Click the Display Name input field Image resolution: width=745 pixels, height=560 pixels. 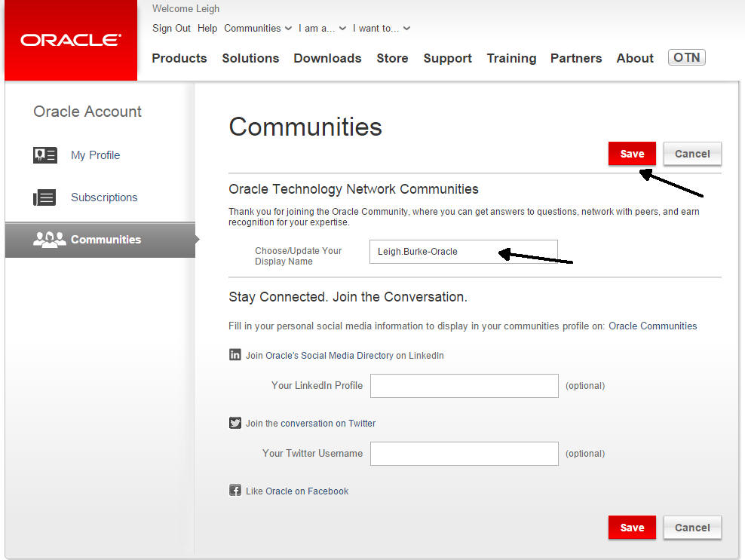tap(464, 251)
